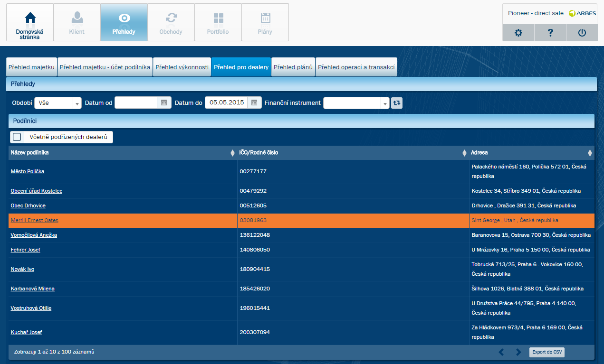Expand the Období dropdown
This screenshot has height=364, width=604.
point(77,103)
